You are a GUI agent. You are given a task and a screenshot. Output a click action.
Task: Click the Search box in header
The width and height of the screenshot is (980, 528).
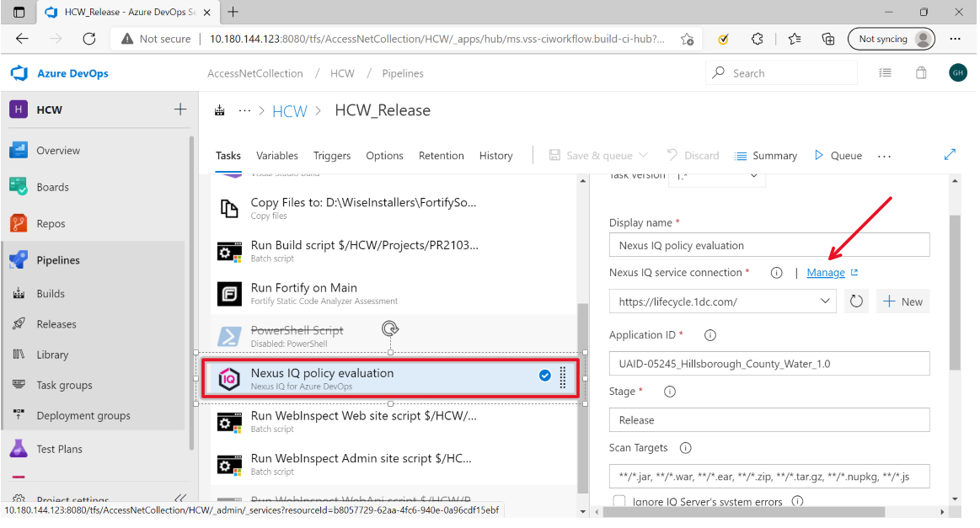coord(781,73)
